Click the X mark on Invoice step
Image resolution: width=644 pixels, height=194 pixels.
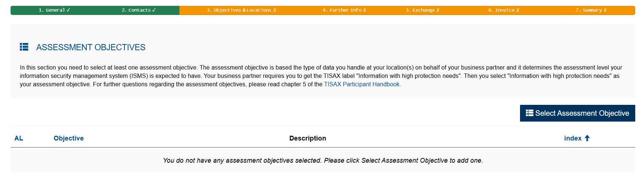[518, 10]
